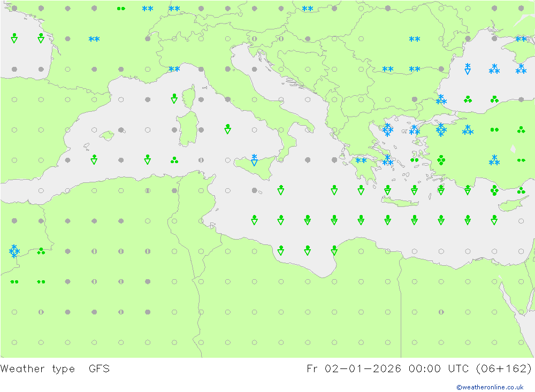The image size is (535, 392).
Task: Click the blue snow shower symbol on Sicily
Action: pyautogui.click(x=254, y=160)
